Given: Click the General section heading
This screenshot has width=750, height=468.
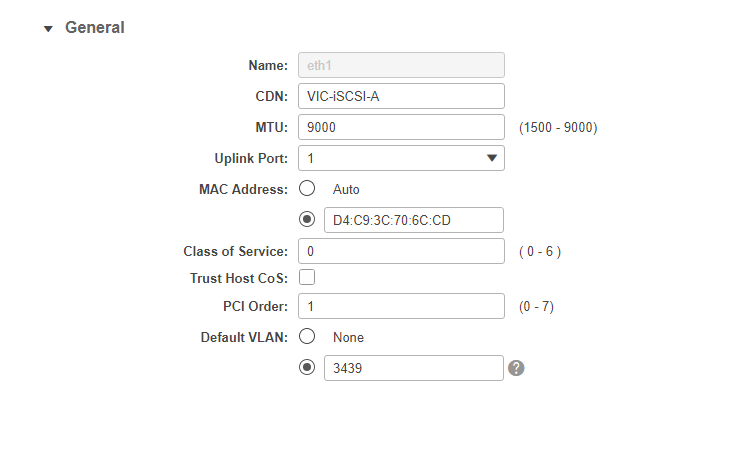Looking at the screenshot, I should pos(94,28).
